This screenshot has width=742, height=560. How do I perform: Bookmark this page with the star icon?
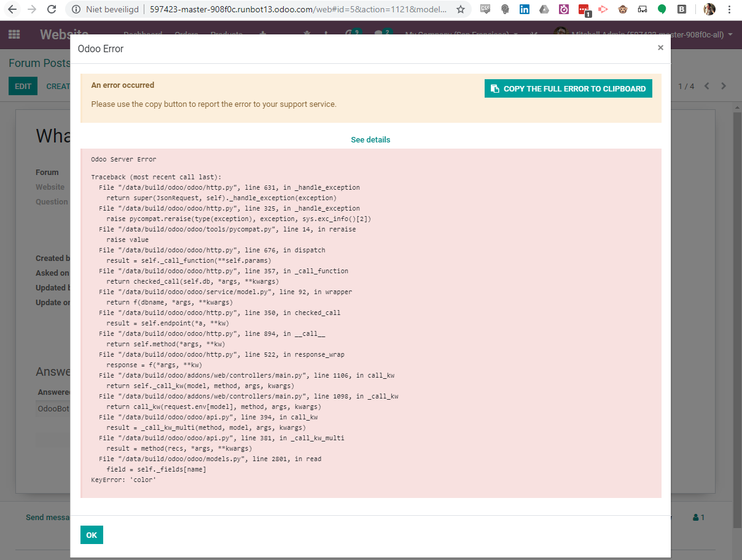[461, 9]
